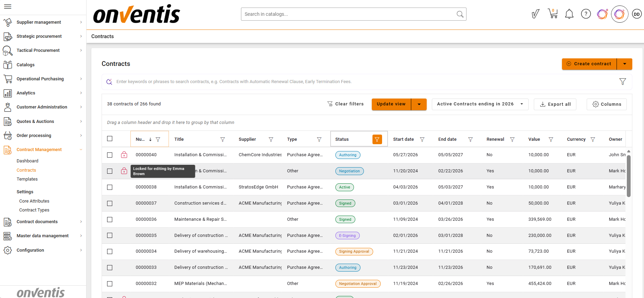The width and height of the screenshot is (644, 298).
Task: Open the Supplier column filter icon
Action: click(271, 139)
